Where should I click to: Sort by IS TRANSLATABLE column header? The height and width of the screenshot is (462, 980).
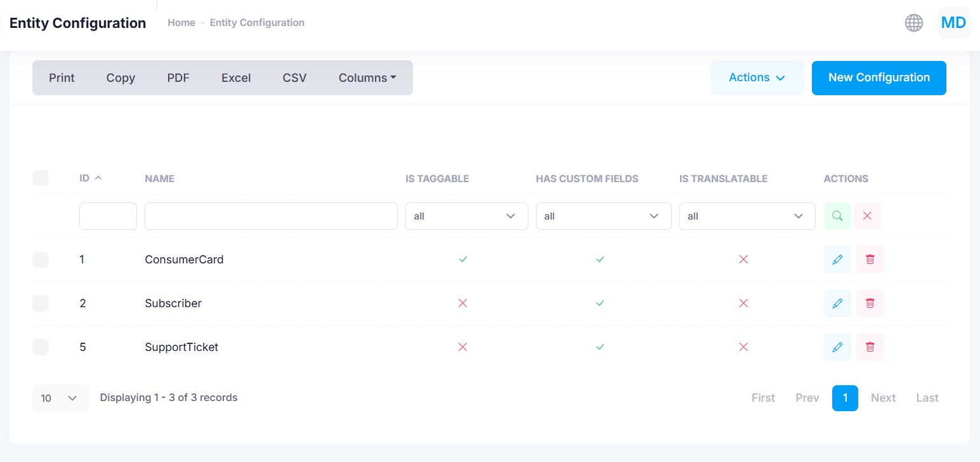point(723,179)
